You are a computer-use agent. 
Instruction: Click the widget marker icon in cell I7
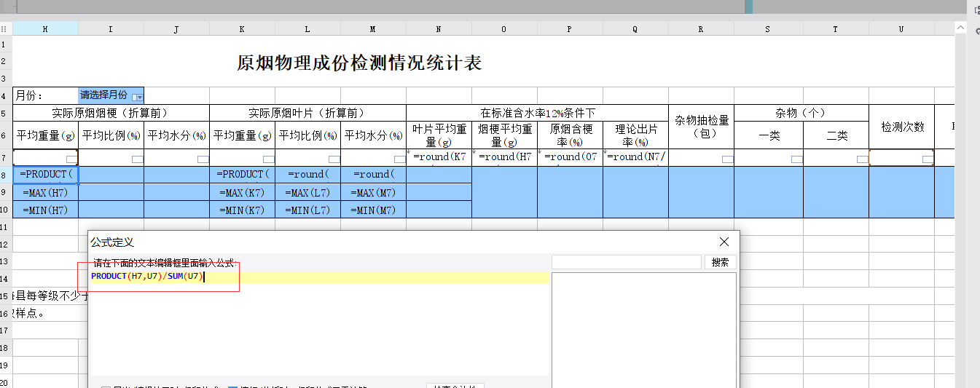137,159
